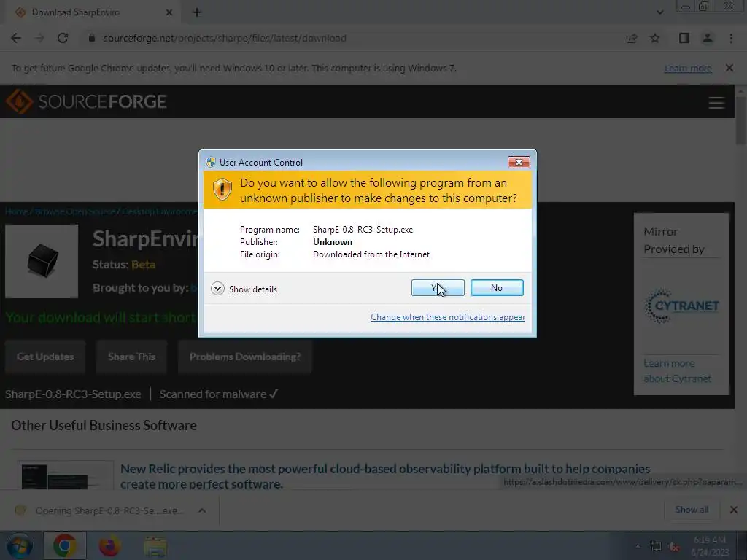Open Change when these notifications appear link
Screen dimensions: 747x560
click(x=448, y=317)
